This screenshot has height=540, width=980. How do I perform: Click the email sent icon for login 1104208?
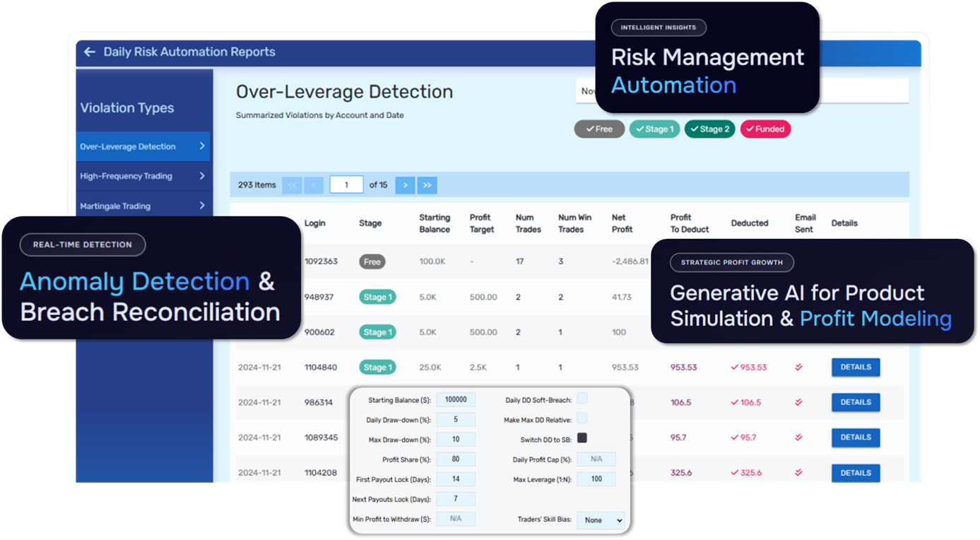[798, 473]
